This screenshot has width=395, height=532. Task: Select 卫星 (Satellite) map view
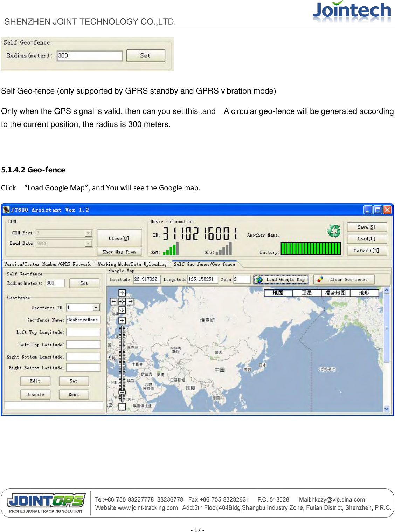pos(306,293)
